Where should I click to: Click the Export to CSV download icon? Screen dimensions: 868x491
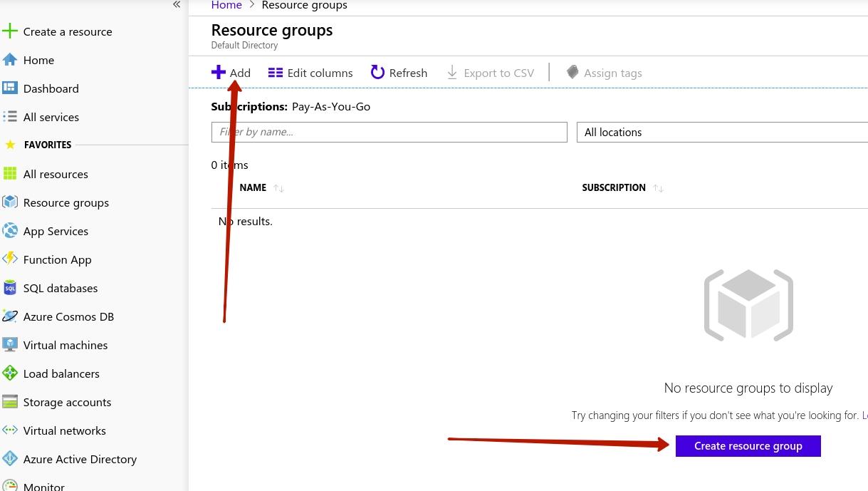click(452, 73)
